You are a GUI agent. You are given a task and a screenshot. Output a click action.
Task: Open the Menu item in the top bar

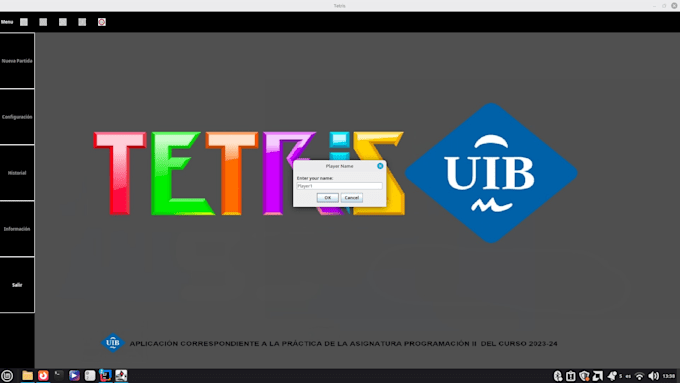[7, 22]
